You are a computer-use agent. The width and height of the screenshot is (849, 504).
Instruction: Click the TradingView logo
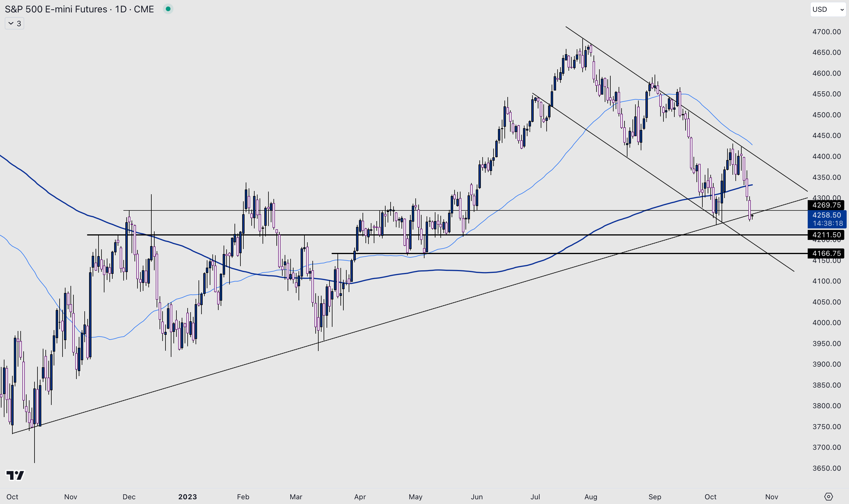point(15,475)
